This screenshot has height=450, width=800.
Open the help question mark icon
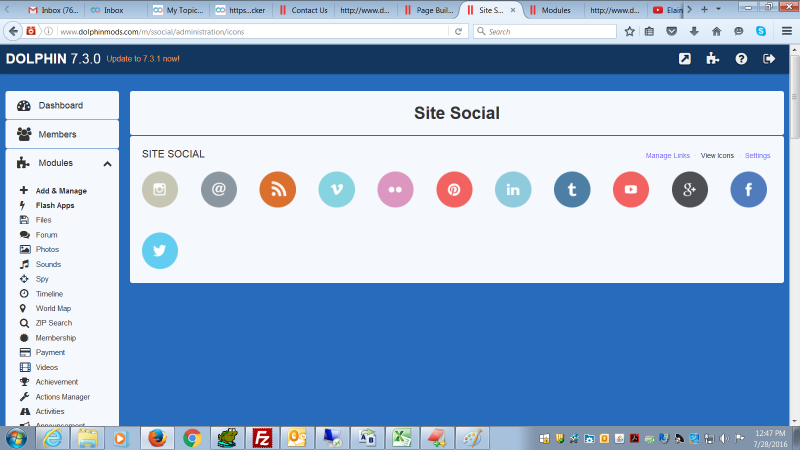coord(741,59)
